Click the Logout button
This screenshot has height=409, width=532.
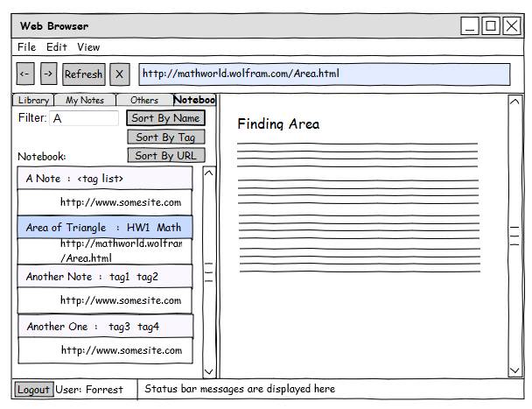click(x=33, y=390)
